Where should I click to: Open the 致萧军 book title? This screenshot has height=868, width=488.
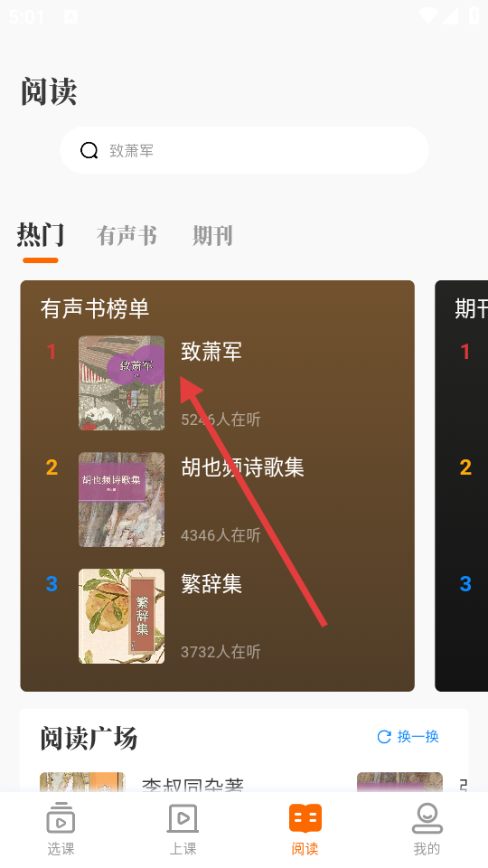[211, 352]
